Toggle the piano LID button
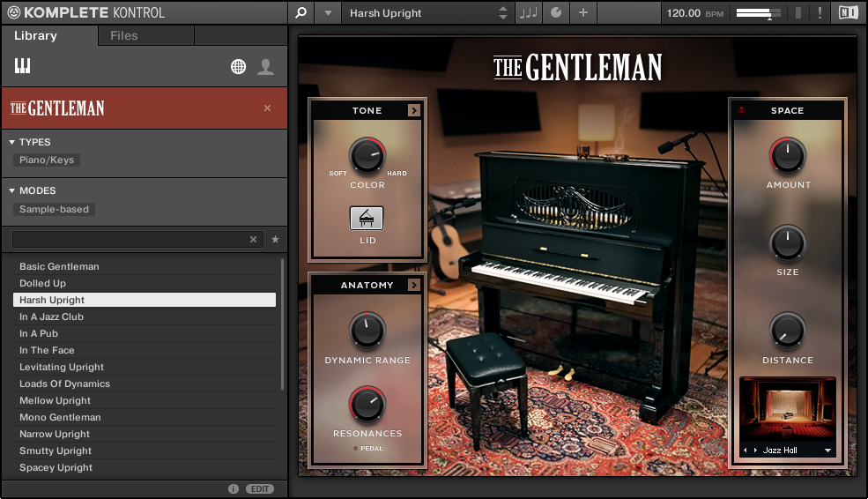Viewport: 868px width, 499px height. [367, 219]
